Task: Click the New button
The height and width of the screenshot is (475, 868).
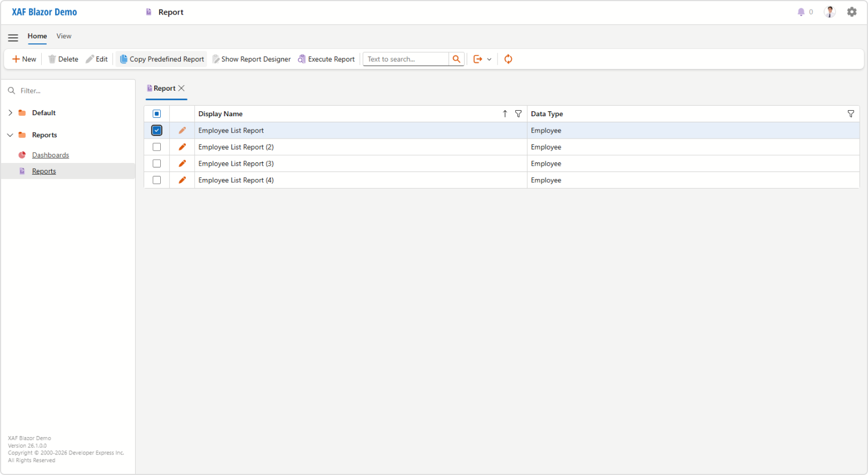Action: (24, 59)
